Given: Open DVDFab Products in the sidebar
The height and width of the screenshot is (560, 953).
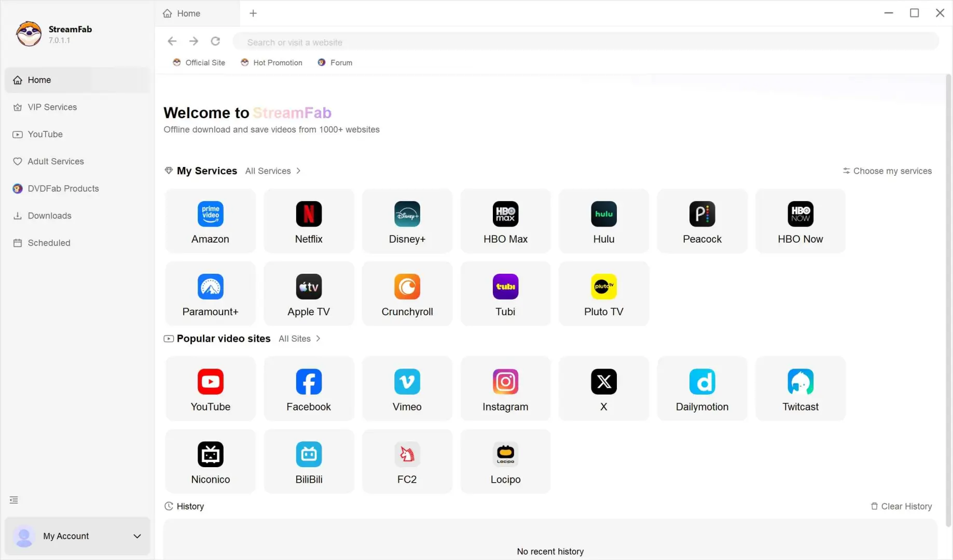Looking at the screenshot, I should coord(78,189).
